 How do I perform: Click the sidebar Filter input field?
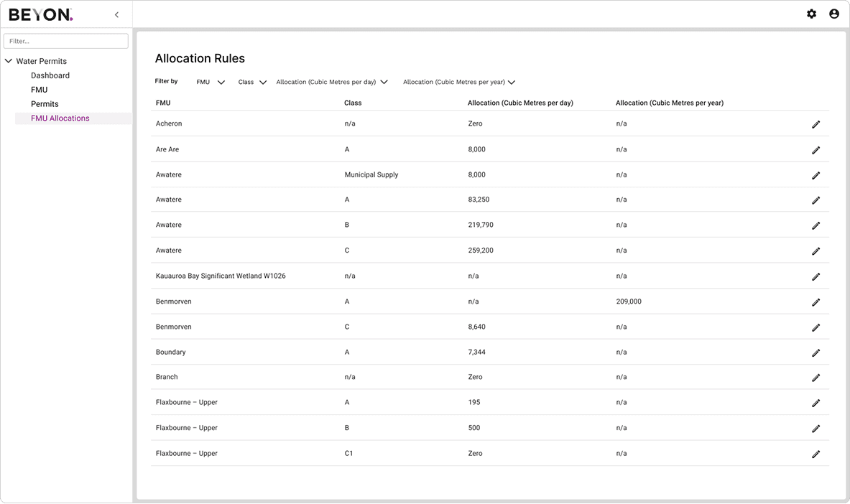[x=65, y=41]
